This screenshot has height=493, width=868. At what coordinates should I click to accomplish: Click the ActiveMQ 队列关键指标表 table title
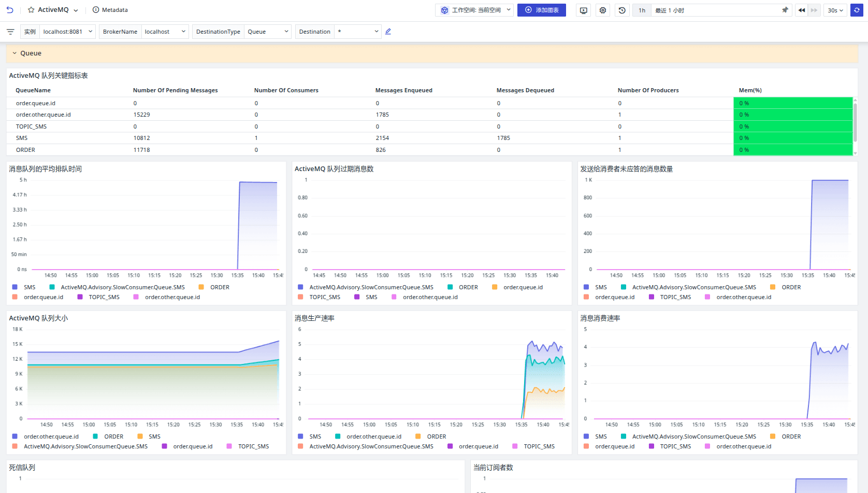pos(48,76)
